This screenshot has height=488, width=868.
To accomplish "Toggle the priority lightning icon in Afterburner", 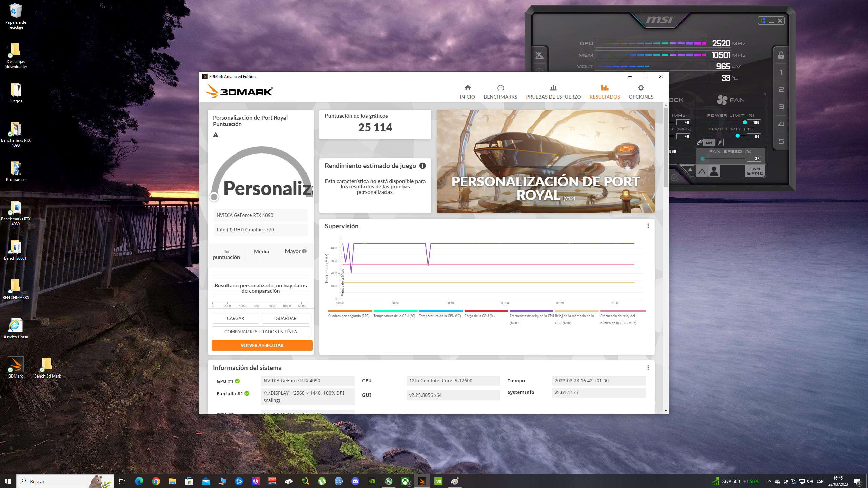I will coord(719,143).
